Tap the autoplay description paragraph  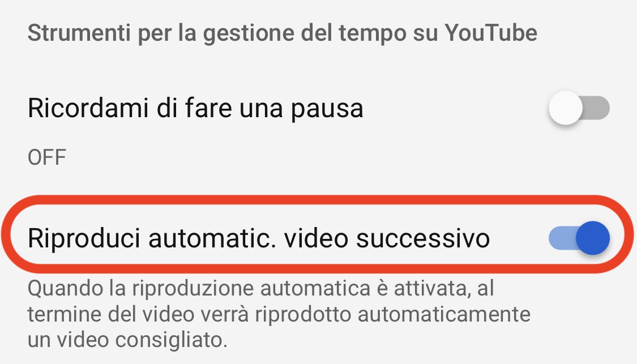pyautogui.click(x=279, y=314)
